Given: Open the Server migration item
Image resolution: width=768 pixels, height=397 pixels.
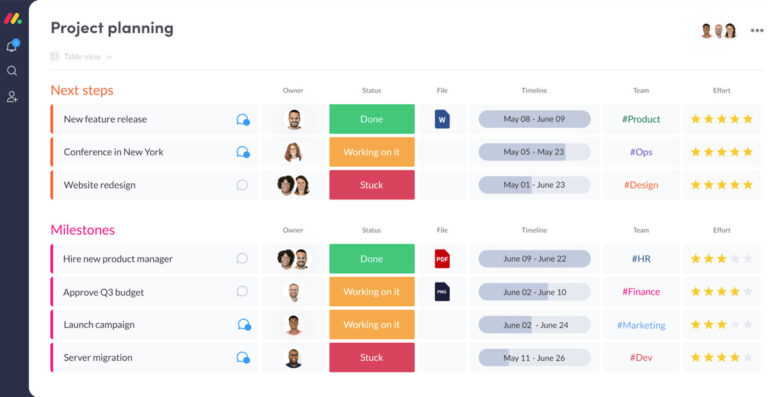Looking at the screenshot, I should 98,357.
